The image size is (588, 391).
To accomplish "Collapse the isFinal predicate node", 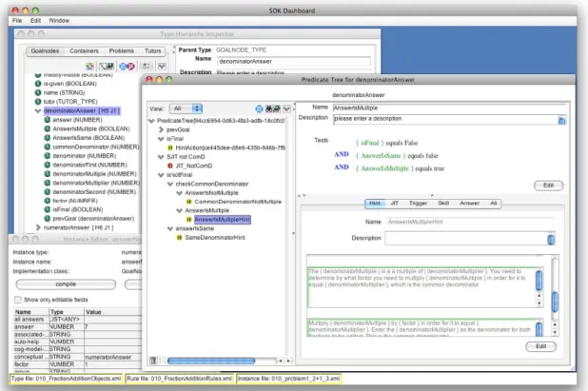I will click(x=161, y=139).
